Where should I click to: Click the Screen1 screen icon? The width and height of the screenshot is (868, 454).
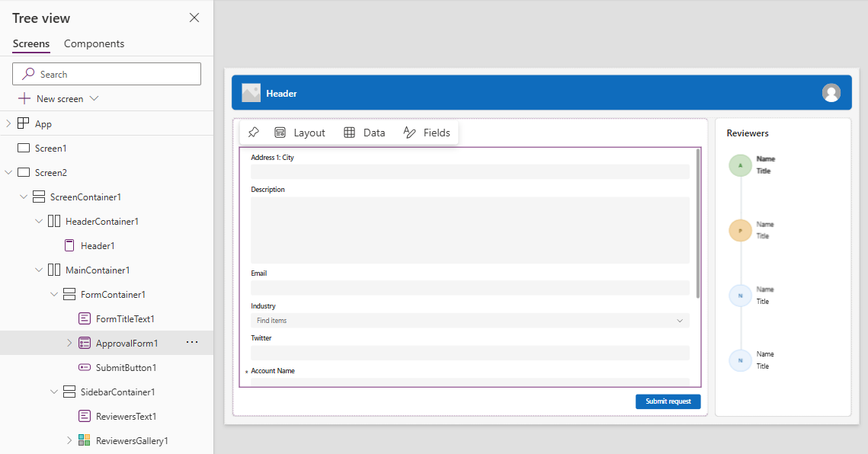(x=24, y=148)
